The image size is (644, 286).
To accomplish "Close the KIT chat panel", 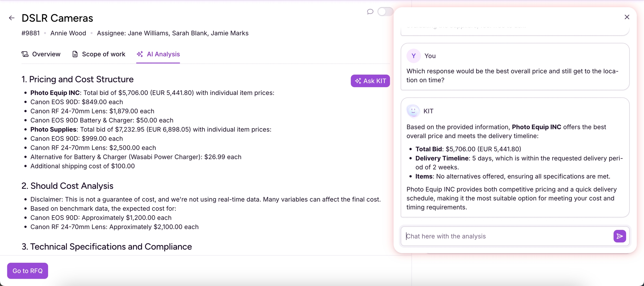I will pos(627,17).
